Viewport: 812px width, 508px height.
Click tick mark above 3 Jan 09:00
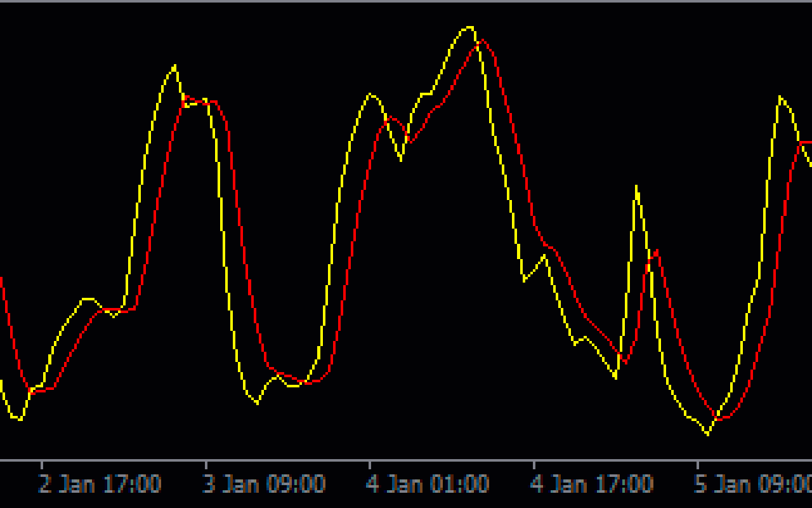(206, 464)
